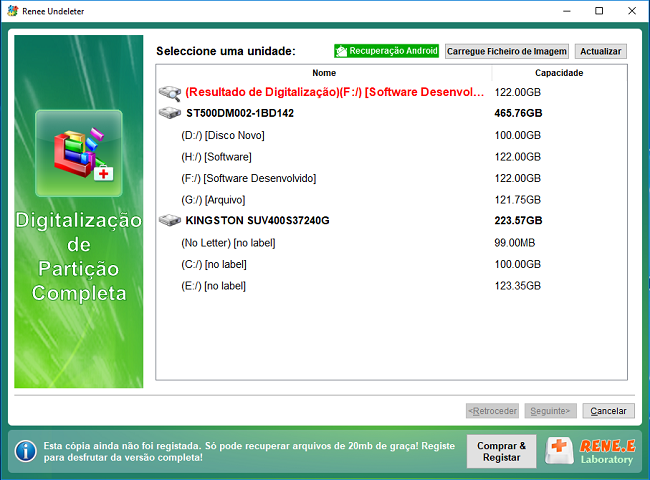Click the <Retroceder button
The width and height of the screenshot is (650, 480).
(492, 411)
